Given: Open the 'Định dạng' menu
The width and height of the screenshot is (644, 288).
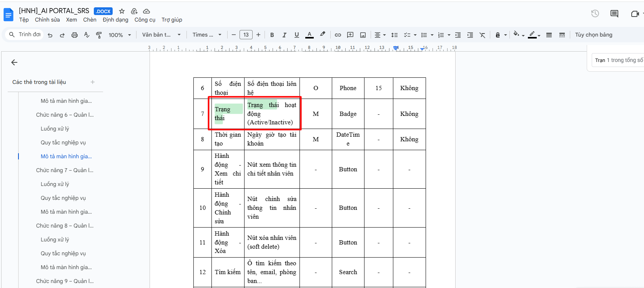Looking at the screenshot, I should (115, 20).
